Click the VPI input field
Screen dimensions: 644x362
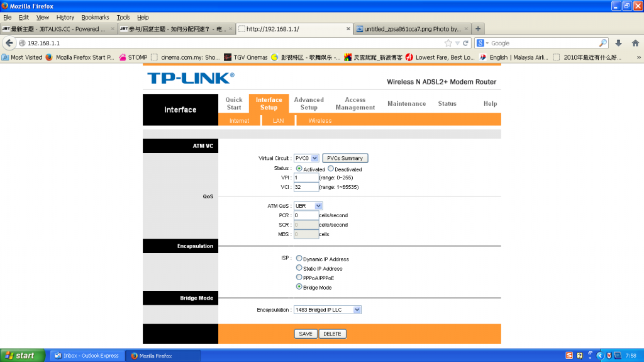(306, 178)
